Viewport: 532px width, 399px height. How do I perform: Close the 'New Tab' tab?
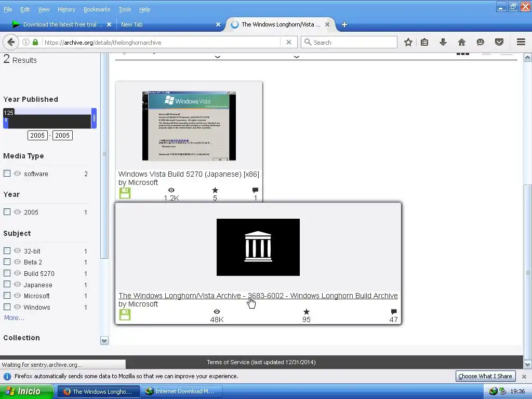pyautogui.click(x=218, y=24)
